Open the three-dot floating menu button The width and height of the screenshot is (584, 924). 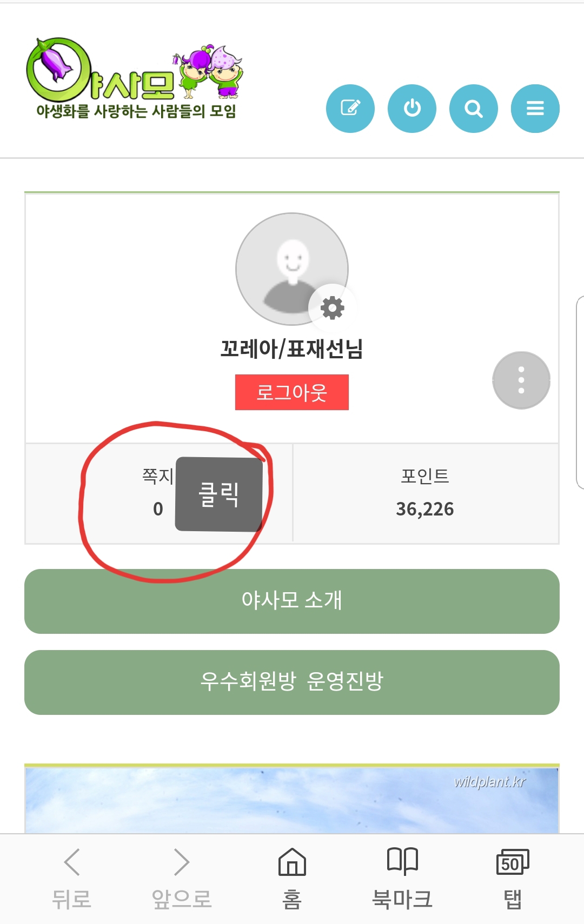(x=521, y=380)
